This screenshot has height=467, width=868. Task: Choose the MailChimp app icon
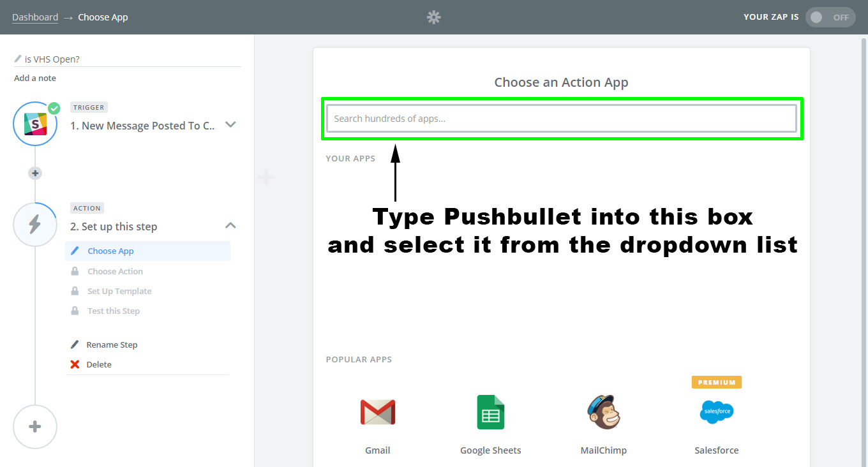[x=603, y=412]
